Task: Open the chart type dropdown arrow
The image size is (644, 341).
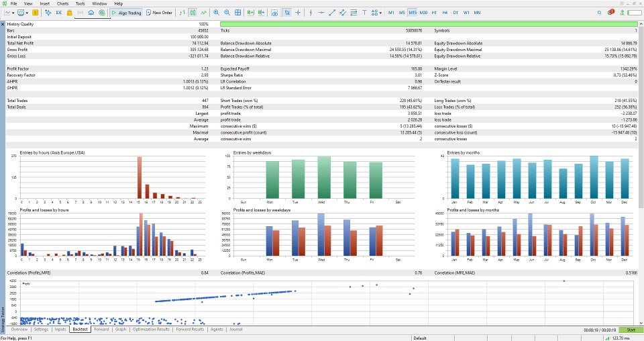Action: (x=13, y=13)
